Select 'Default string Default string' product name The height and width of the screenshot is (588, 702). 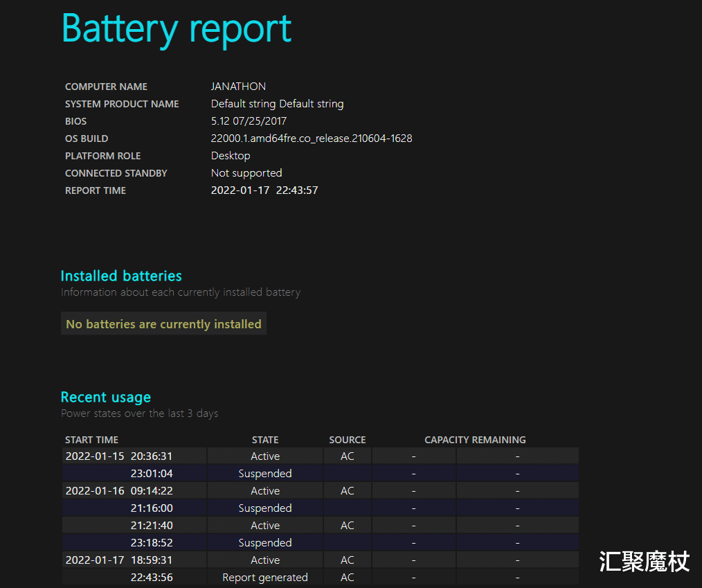click(x=277, y=104)
